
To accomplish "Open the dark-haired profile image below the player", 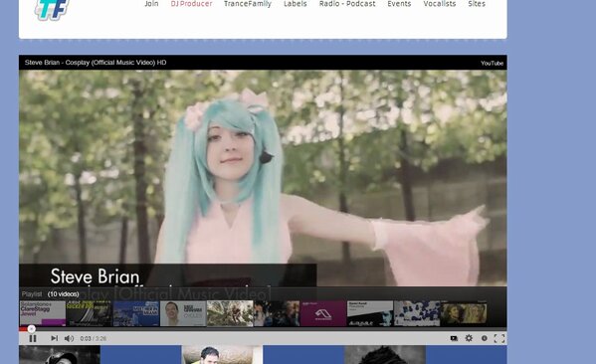I will point(385,355).
